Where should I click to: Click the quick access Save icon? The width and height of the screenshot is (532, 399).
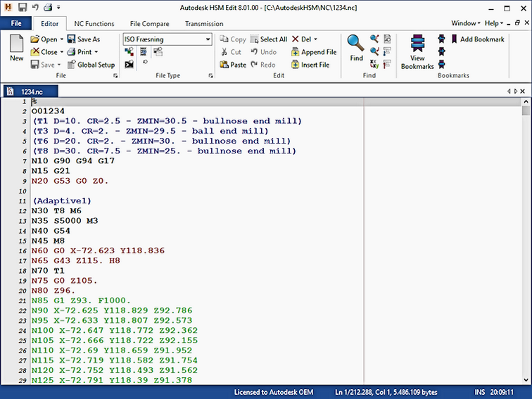23,7
